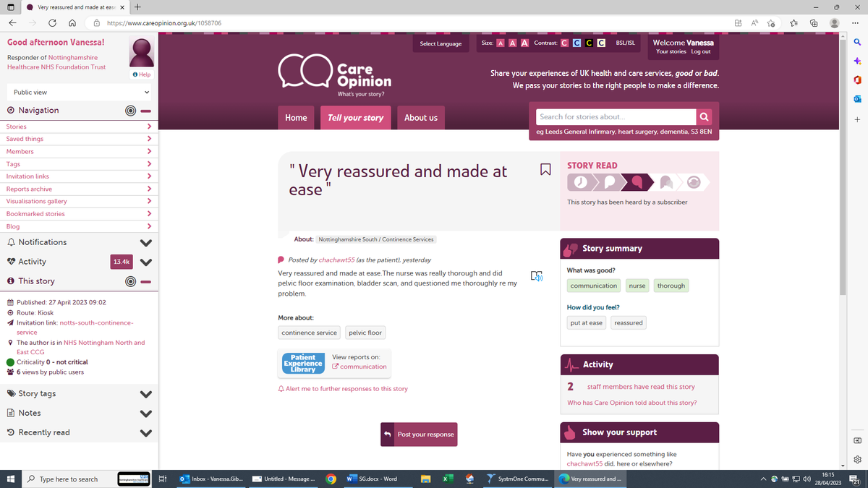This screenshot has height=488, width=868.
Task: Open Invitation links in navigation
Action: [79, 176]
